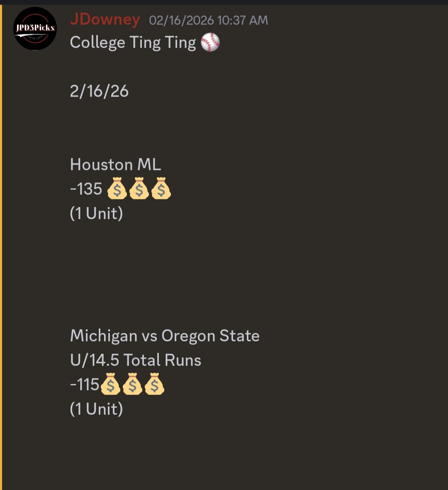Click middle money bag emoji after -115
This screenshot has width=448, height=490.
[x=132, y=384]
